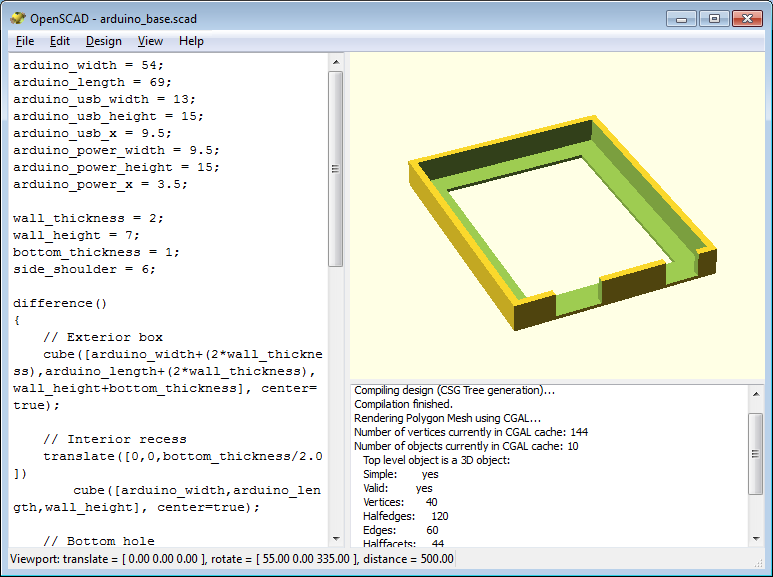Click the console panel's scroll down arrow
Image resolution: width=773 pixels, height=577 pixels.
pyautogui.click(x=757, y=538)
